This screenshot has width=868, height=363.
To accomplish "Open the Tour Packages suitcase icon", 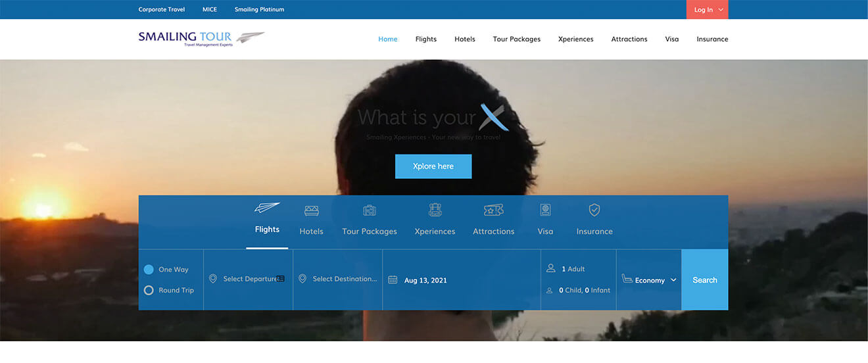I will 370,210.
